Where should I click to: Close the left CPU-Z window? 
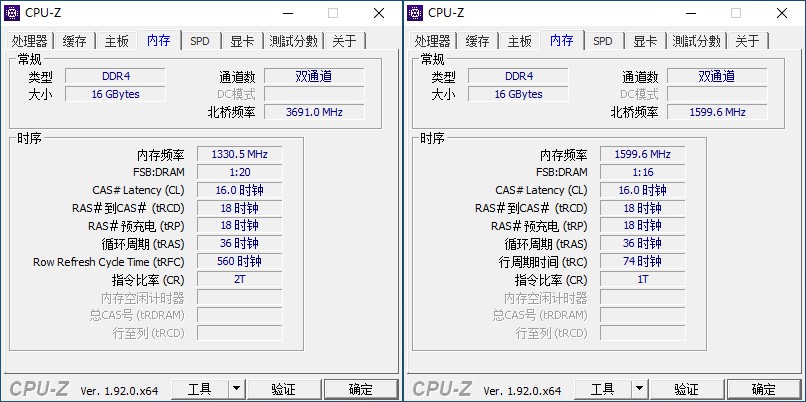point(379,13)
